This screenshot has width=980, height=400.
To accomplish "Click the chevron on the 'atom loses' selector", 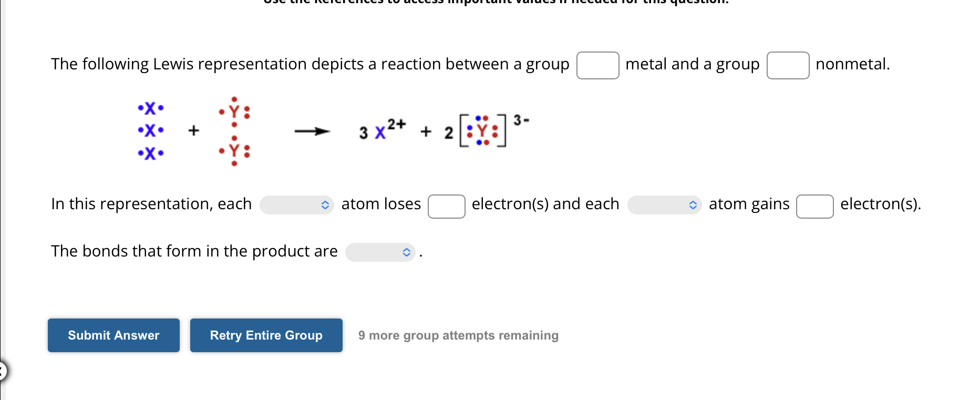I will pos(326,205).
